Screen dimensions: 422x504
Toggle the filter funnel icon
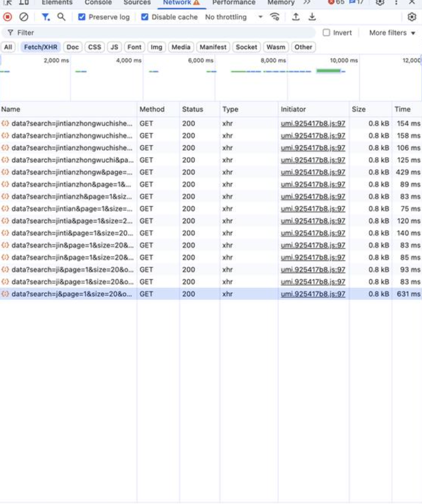tap(45, 17)
